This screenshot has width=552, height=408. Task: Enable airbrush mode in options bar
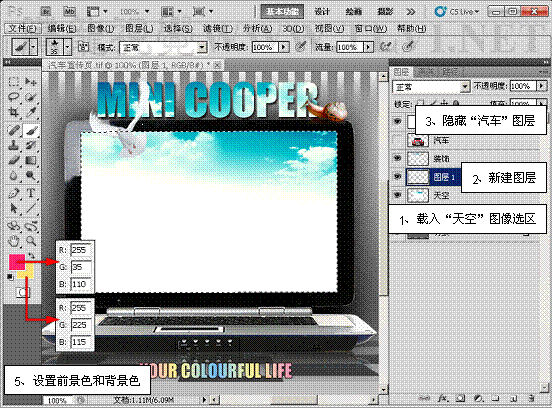(386, 46)
